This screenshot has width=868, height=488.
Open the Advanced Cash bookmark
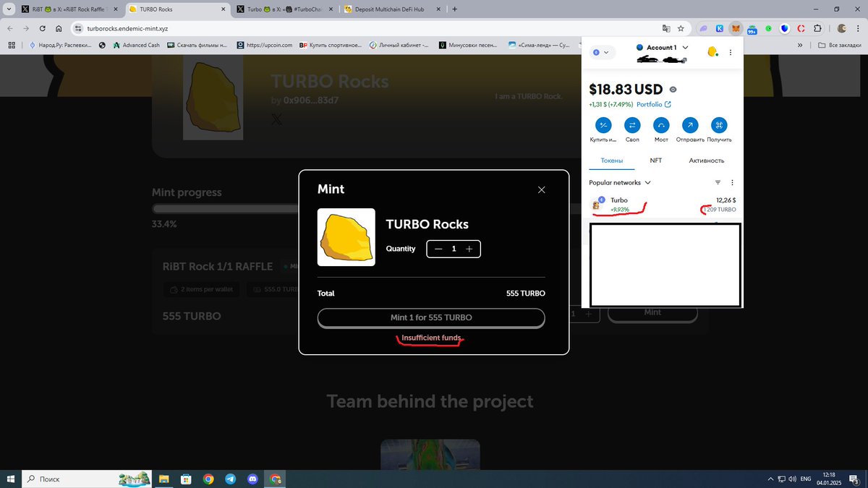click(136, 45)
